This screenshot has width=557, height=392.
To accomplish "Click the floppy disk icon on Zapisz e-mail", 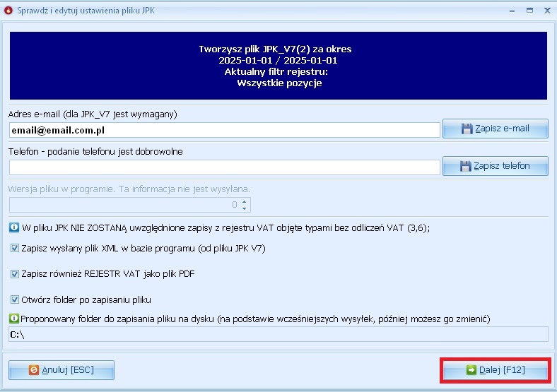I will point(467,129).
